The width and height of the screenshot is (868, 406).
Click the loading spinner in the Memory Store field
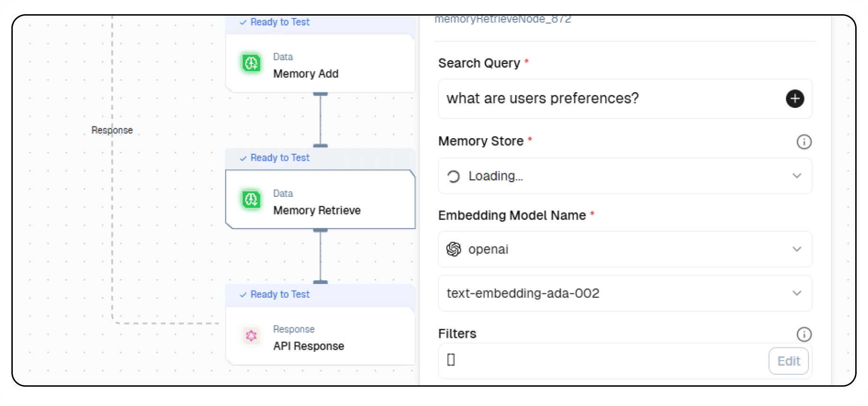tap(453, 176)
